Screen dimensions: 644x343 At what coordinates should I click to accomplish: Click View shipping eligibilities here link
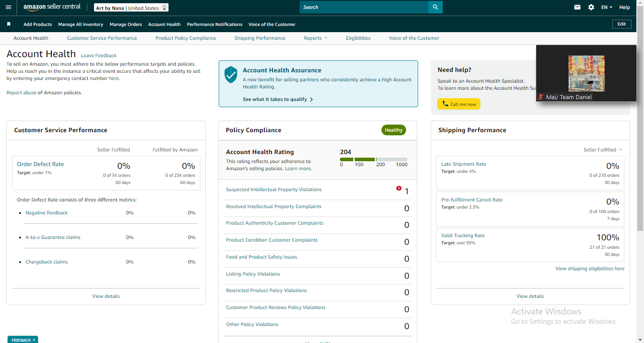tap(590, 268)
